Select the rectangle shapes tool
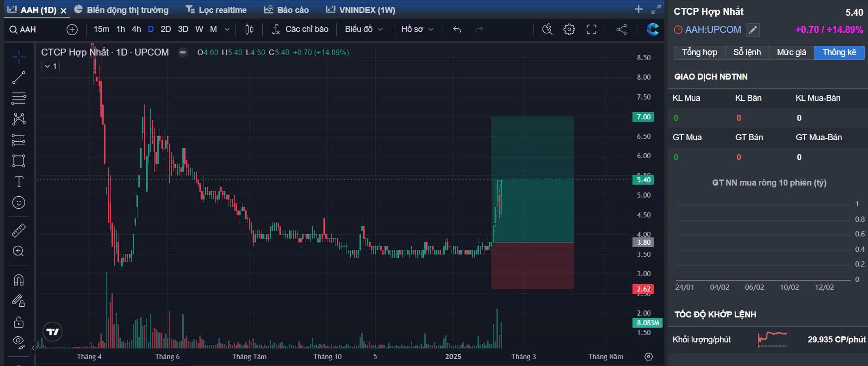Viewport: 868px width, 366px height. pyautogui.click(x=19, y=161)
